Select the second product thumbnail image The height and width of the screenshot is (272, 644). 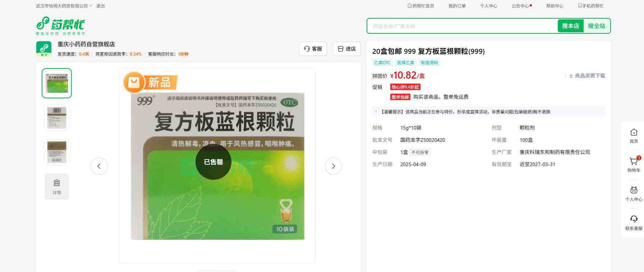(57, 117)
